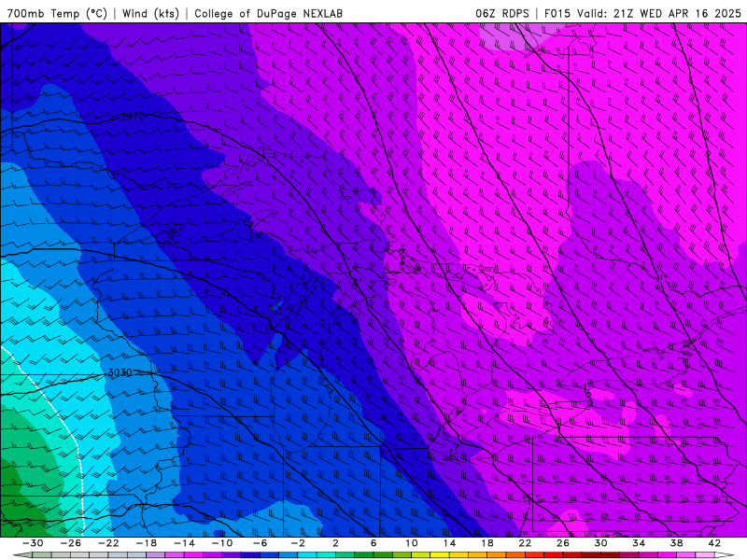Click the -2 tick label on colorbar
Image resolution: width=747 pixels, height=560 pixels.
pos(298,543)
